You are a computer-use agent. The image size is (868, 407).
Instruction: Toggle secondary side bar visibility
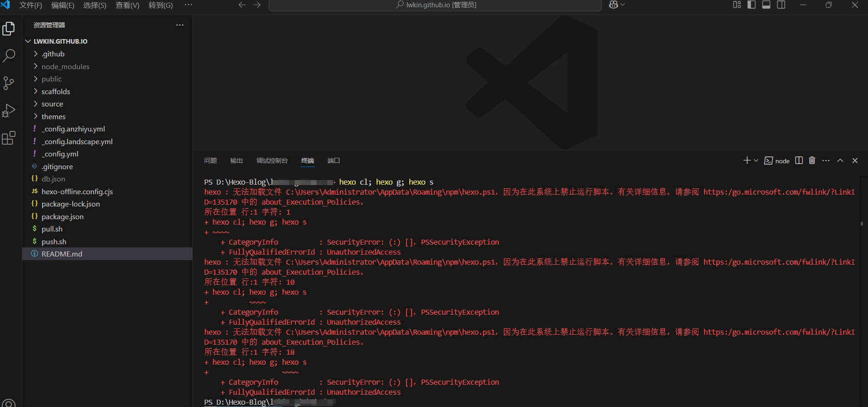tap(781, 5)
